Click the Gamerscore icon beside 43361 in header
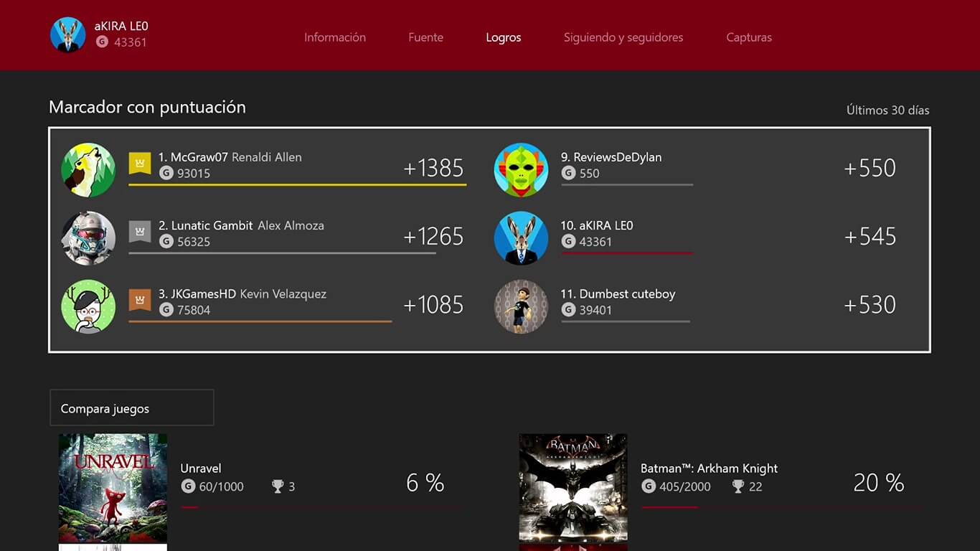Image resolution: width=980 pixels, height=551 pixels. pos(102,42)
